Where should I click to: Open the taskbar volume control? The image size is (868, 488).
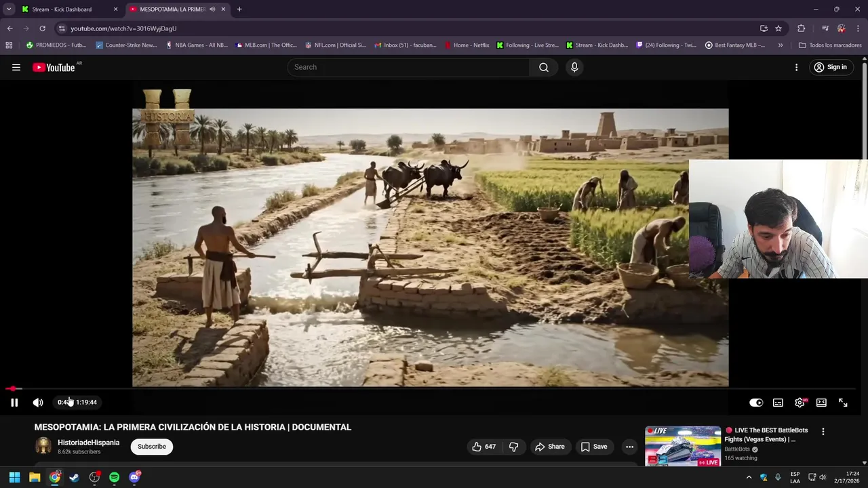click(x=823, y=477)
